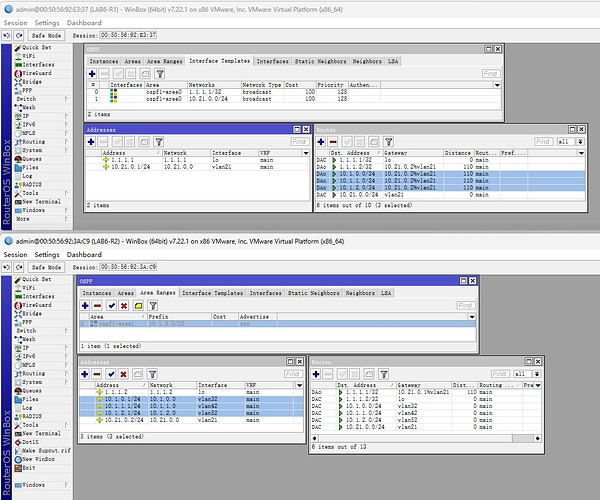Switch to Instances tab in LAB6-R1 OSPF
This screenshot has height=500, width=600.
104,61
